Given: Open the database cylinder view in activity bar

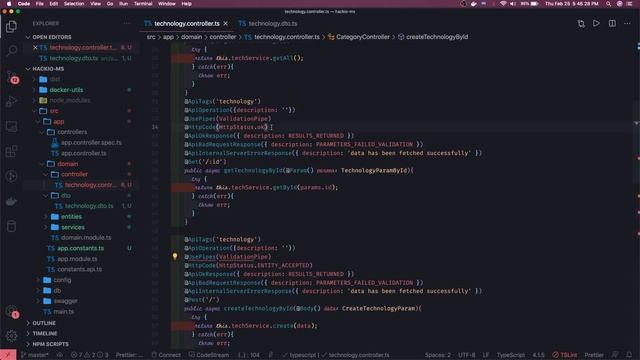Looking at the screenshot, I should point(11,226).
